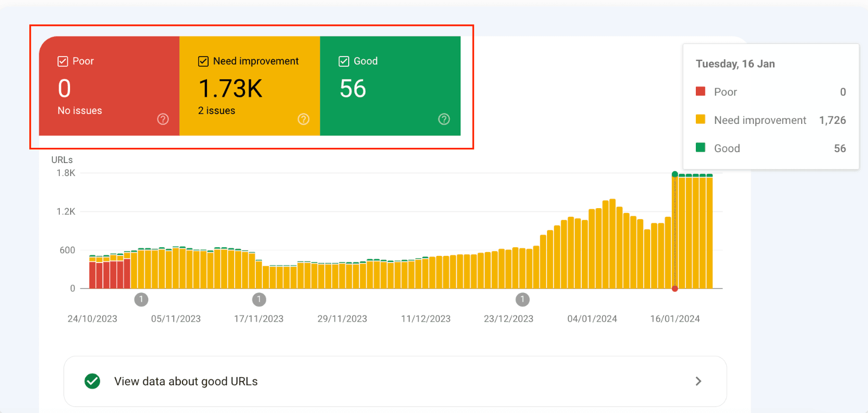Click green checkmark icon beside good URLs

point(92,381)
